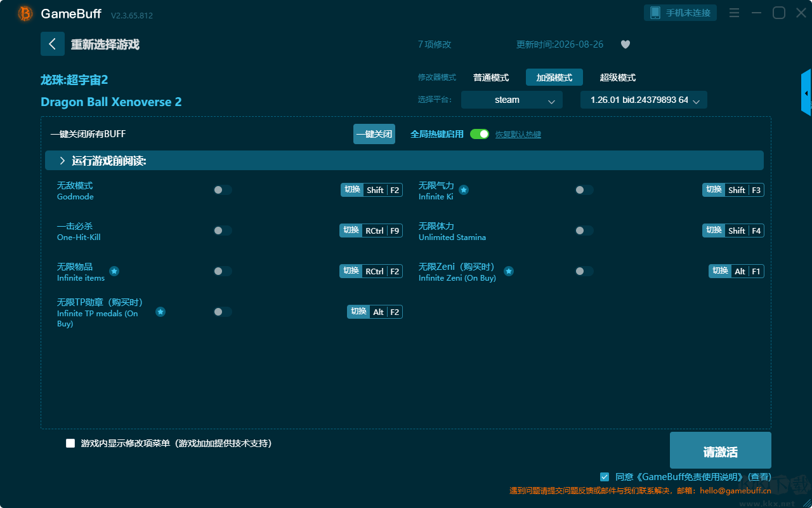Open the game version 1.26.01 dropdown
812x508 pixels.
point(644,100)
